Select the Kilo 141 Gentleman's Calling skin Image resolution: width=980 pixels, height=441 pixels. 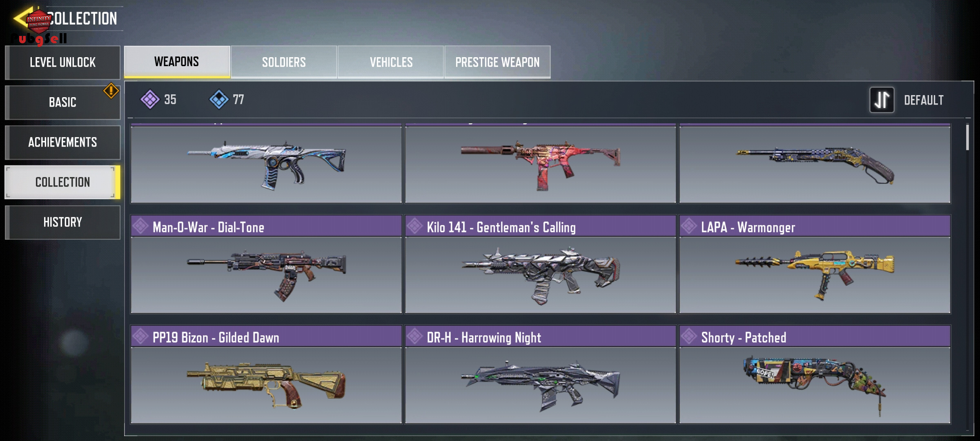(x=540, y=264)
